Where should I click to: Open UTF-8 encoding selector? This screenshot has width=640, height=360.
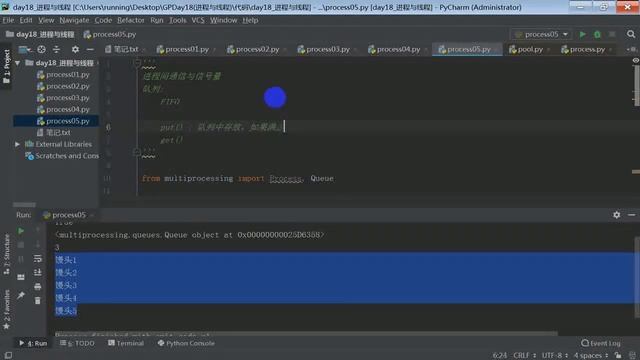(554, 356)
